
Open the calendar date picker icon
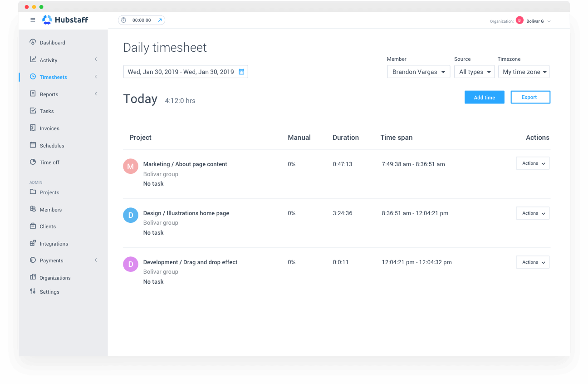(x=241, y=72)
